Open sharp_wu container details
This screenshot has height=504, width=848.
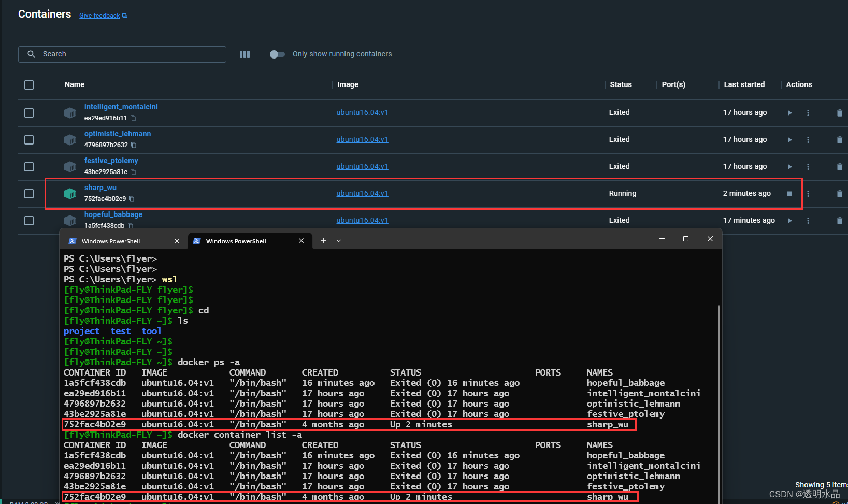[x=100, y=188]
